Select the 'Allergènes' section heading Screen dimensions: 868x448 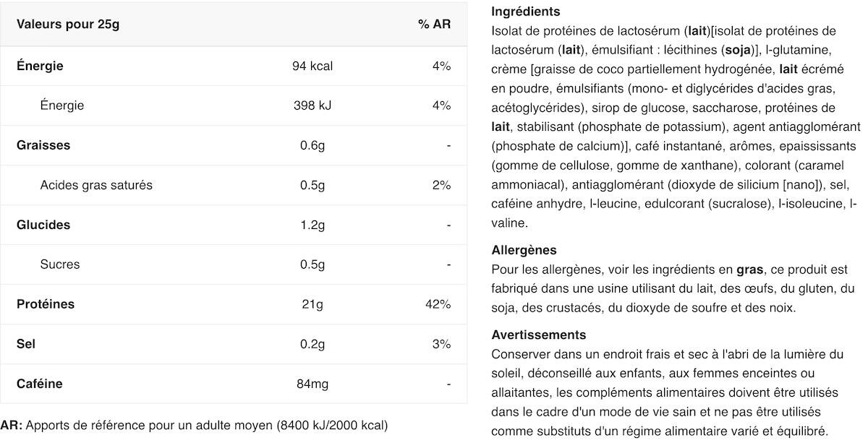(524, 250)
